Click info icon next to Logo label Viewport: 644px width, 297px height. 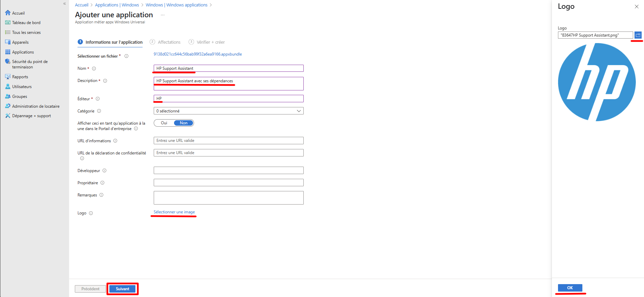(91, 213)
